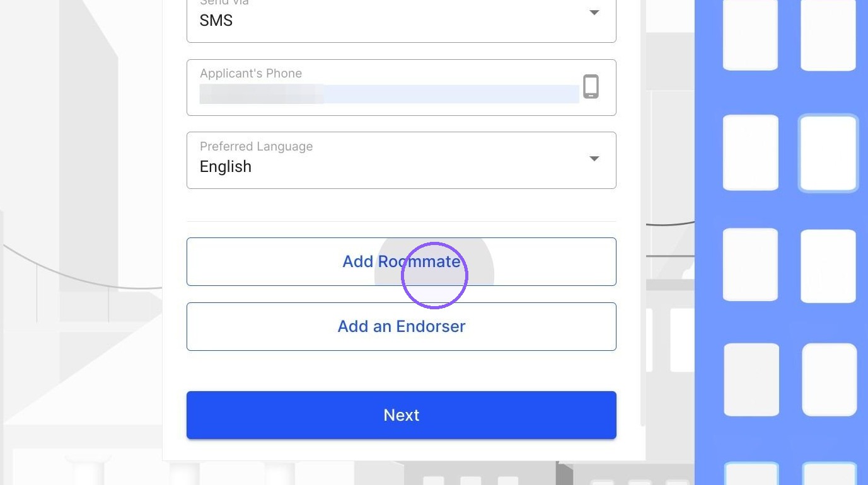Click the glowing highlighted window on the blue building

coord(828,153)
